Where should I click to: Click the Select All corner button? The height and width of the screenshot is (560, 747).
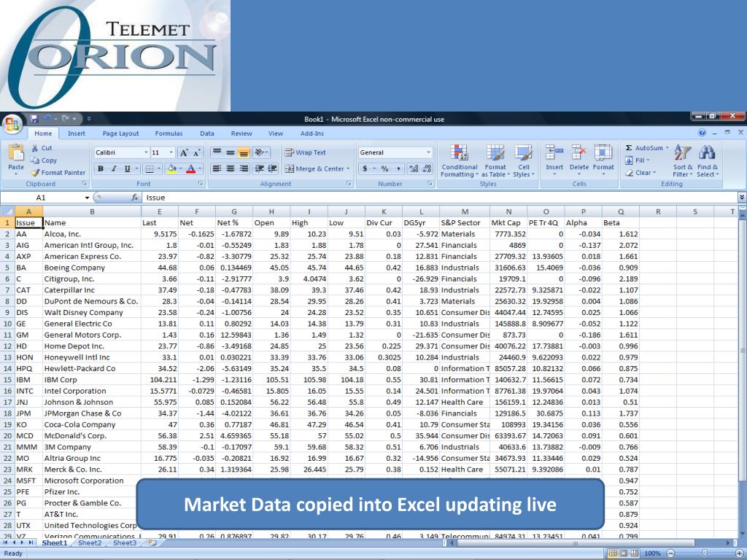(7, 211)
